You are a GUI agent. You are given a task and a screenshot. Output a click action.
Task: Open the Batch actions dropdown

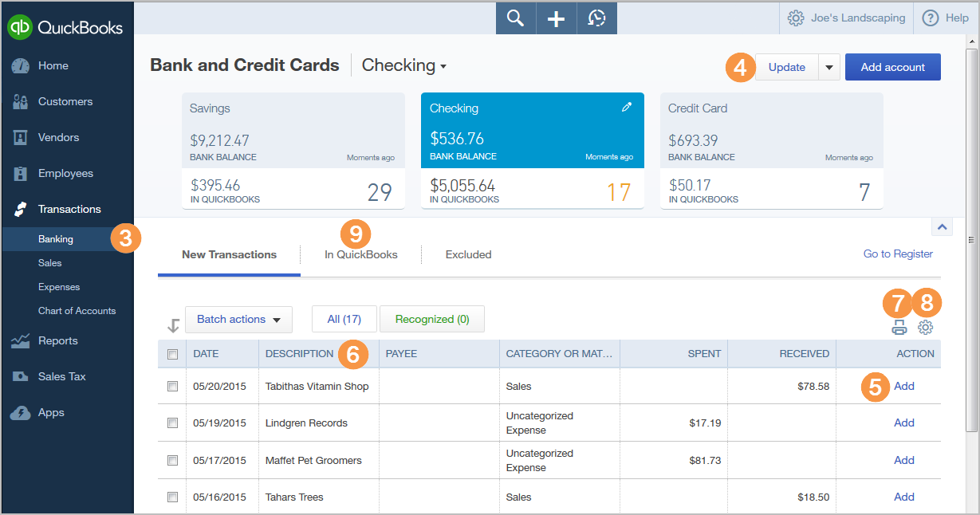pyautogui.click(x=238, y=320)
